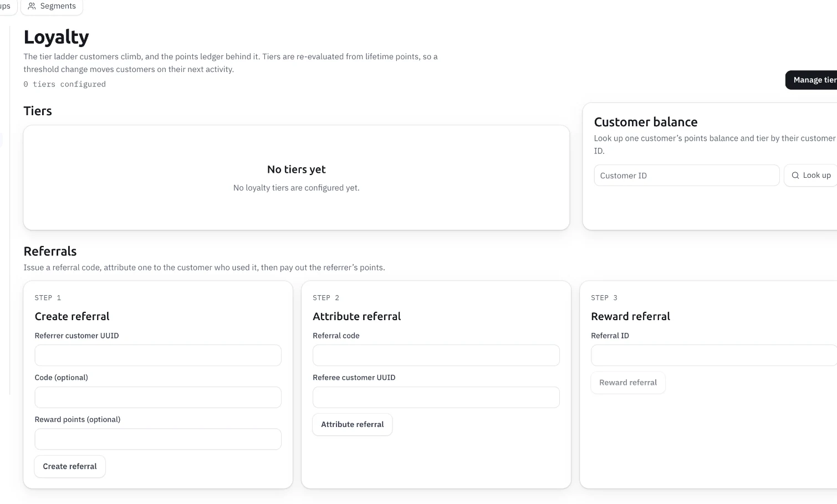This screenshot has width=837, height=504.
Task: Click the Tiers section heading
Action: click(x=38, y=111)
